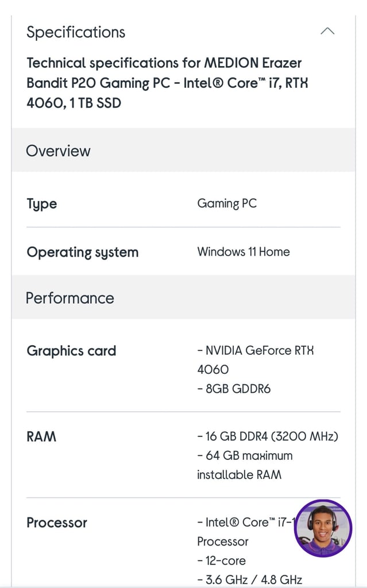Image resolution: width=367 pixels, height=588 pixels.
Task: Click the 64 GB maximum RAM text
Action: click(245, 455)
